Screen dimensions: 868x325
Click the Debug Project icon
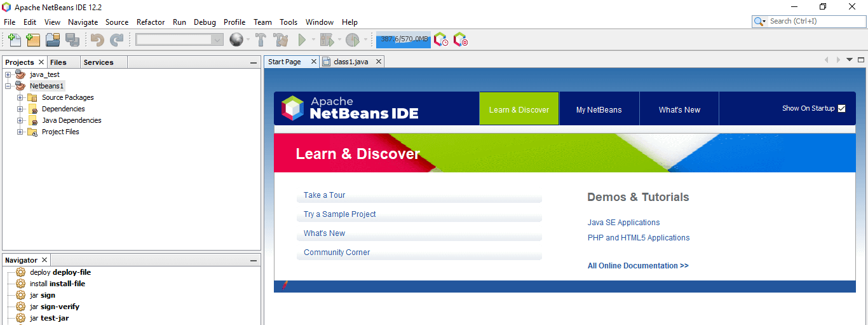click(327, 40)
